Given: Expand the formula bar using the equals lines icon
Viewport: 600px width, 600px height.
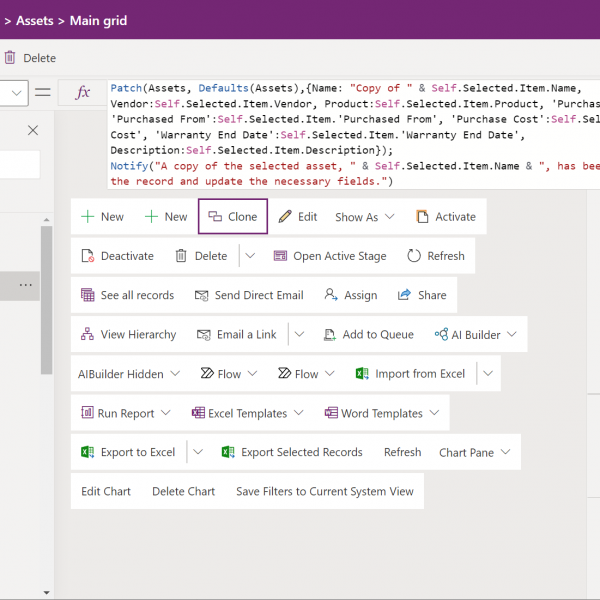Looking at the screenshot, I should (43, 93).
